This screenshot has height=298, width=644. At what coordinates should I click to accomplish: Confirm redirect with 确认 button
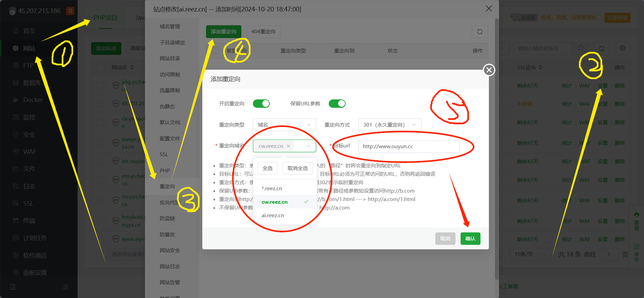click(x=470, y=239)
